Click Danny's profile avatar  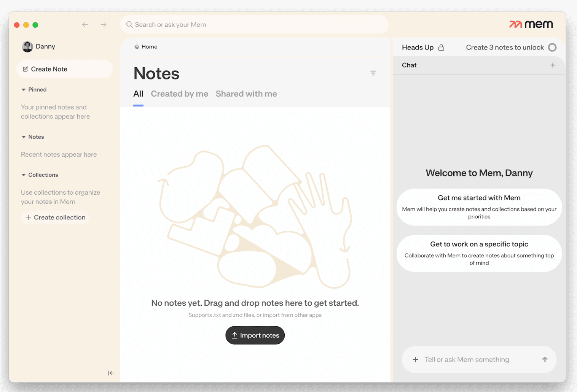tap(27, 46)
